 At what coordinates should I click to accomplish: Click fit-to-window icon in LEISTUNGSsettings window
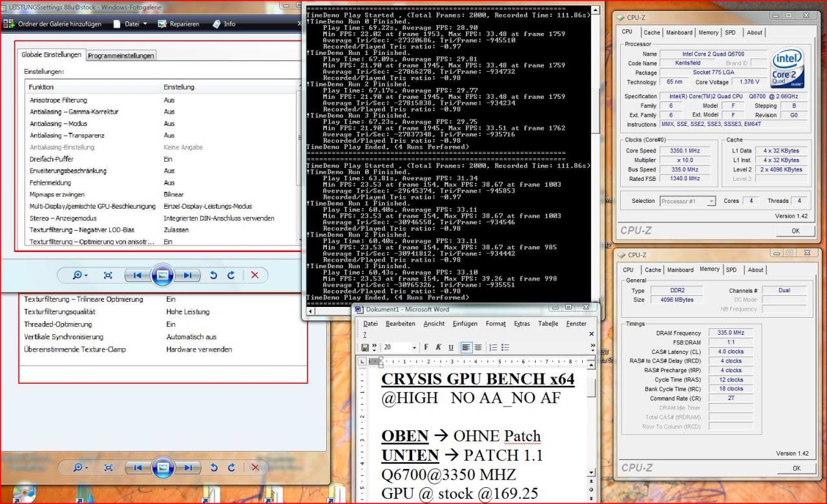point(108,275)
